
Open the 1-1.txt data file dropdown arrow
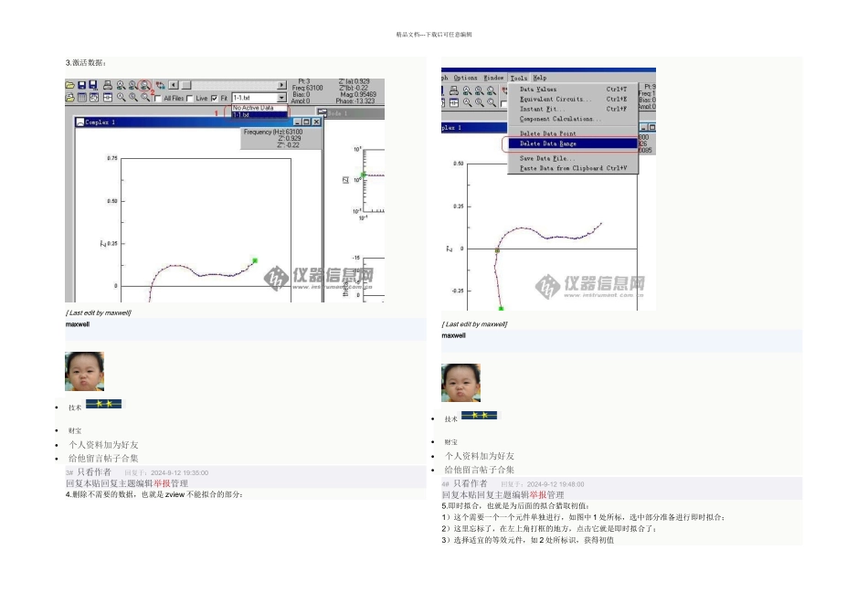click(x=281, y=98)
